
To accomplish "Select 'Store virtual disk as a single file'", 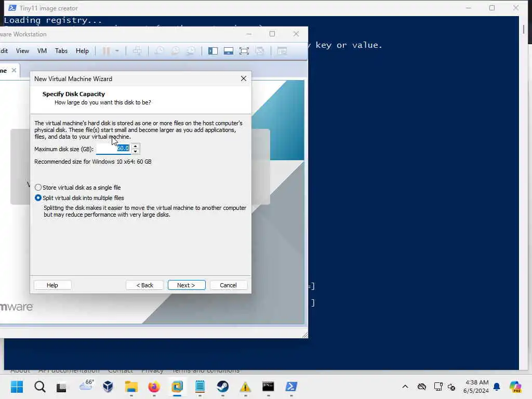I will [78, 187].
